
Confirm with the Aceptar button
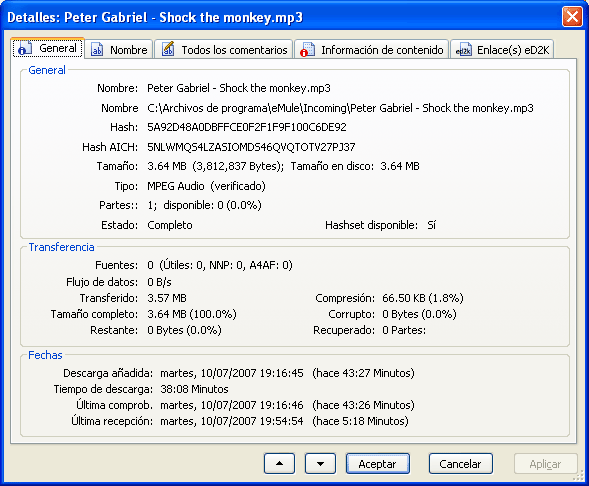pyautogui.click(x=378, y=464)
